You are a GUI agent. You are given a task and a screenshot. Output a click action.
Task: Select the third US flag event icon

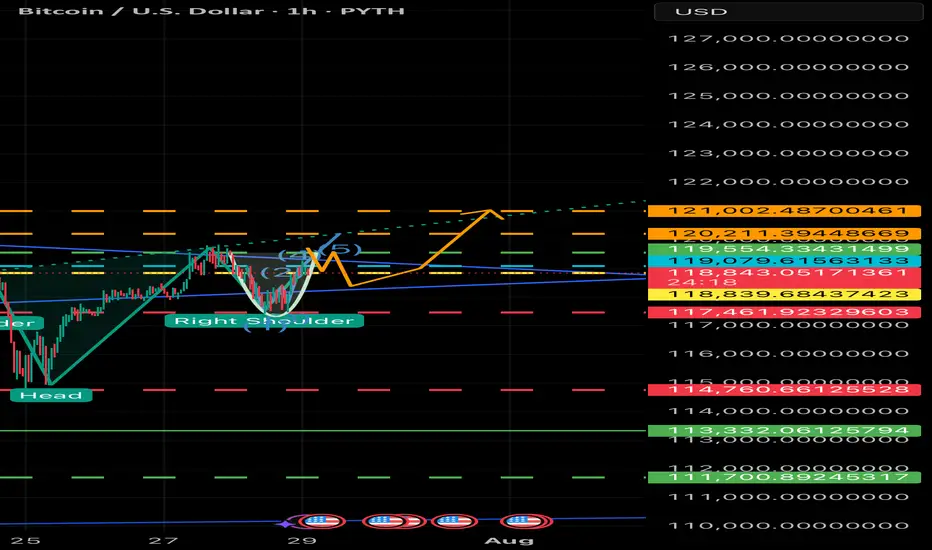point(455,521)
